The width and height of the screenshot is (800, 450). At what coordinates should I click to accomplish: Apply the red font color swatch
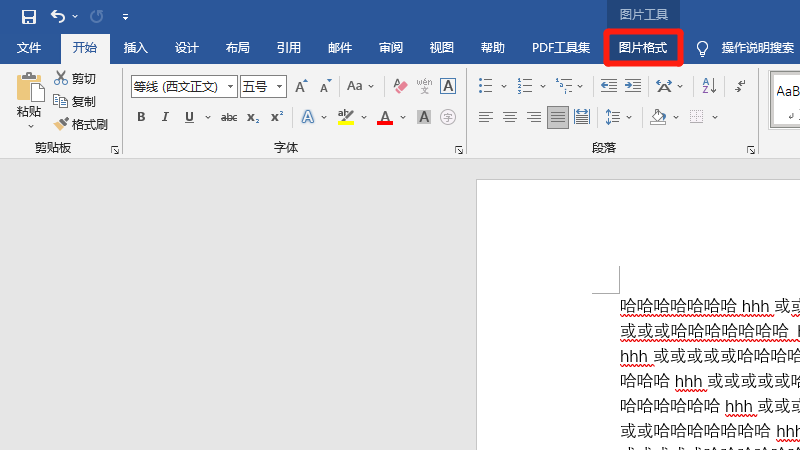click(385, 118)
